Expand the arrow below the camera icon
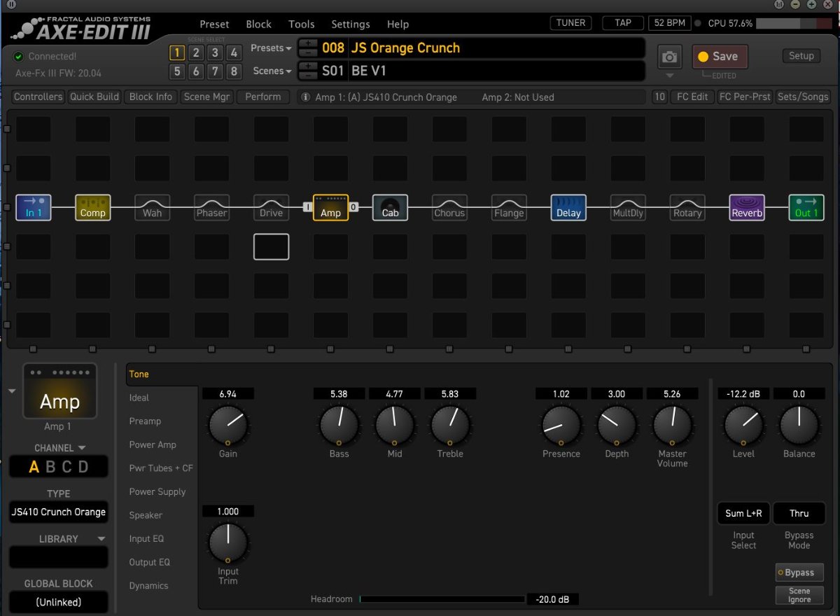This screenshot has width=840, height=616. (x=670, y=76)
